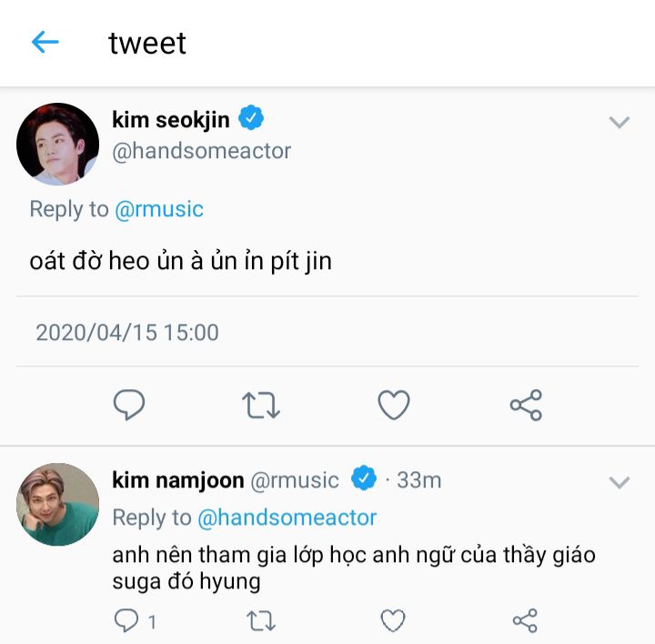
Task: Tap the 2020/04/15 15:00 timestamp
Action: pos(127,332)
